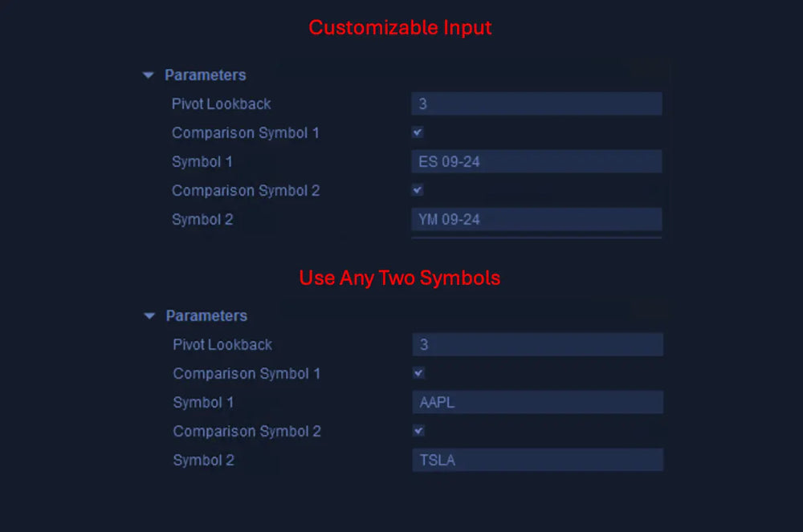
Task: Edit Pivot Lookback value in Customizable Input section
Action: [x=536, y=104]
